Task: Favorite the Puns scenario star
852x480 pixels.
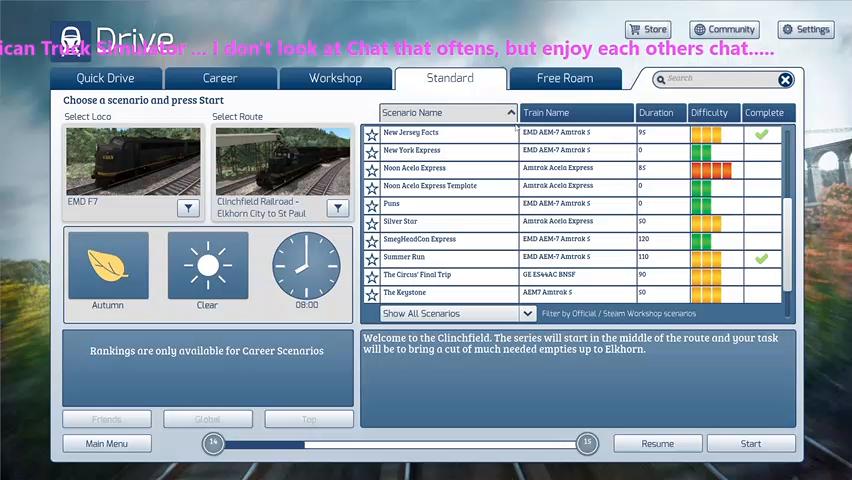Action: [x=372, y=206]
